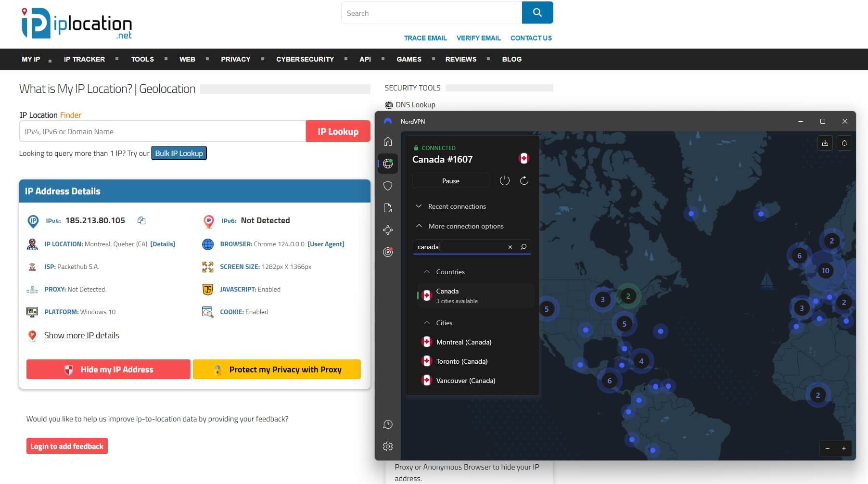Screen dimensions: 868x484
Task: Click Hide my IP Address button
Action: (x=108, y=369)
